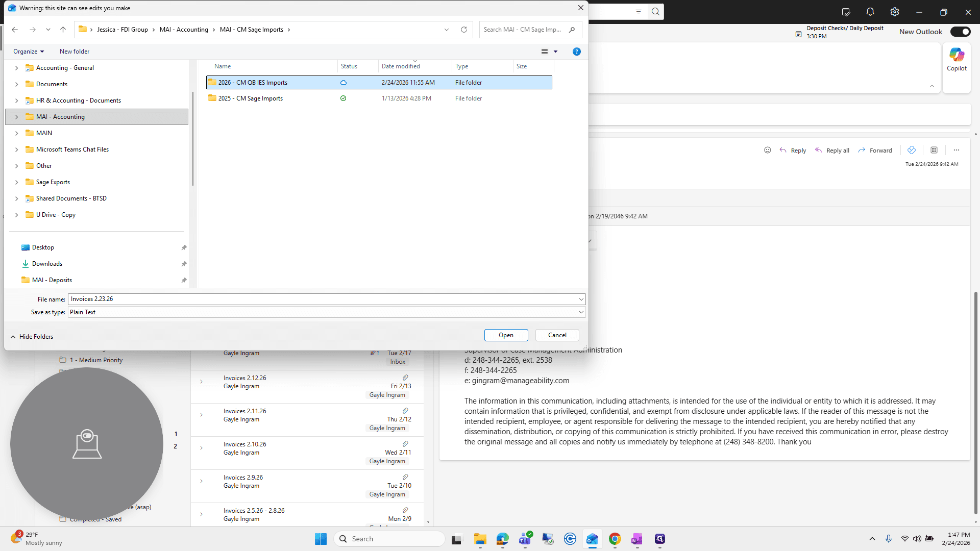Screen dimensions: 980x551
Task: Expand Invoices 2.11.26 conversation
Action: click(201, 415)
